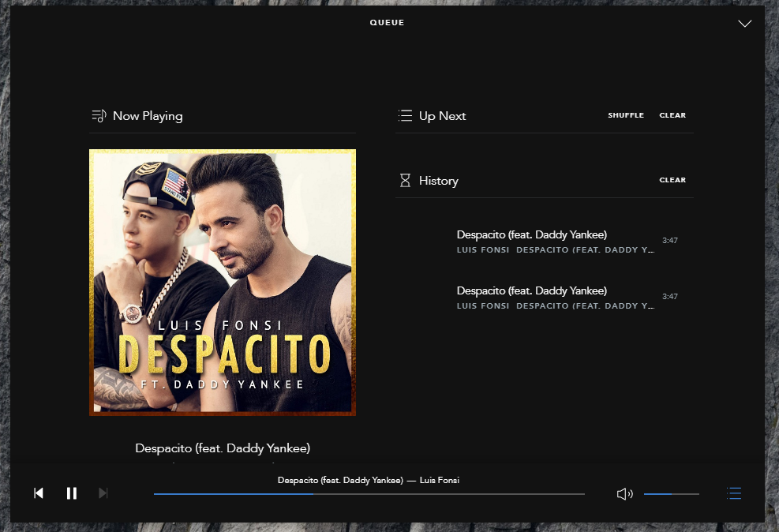
Task: Skip to the next track
Action: pyautogui.click(x=103, y=493)
